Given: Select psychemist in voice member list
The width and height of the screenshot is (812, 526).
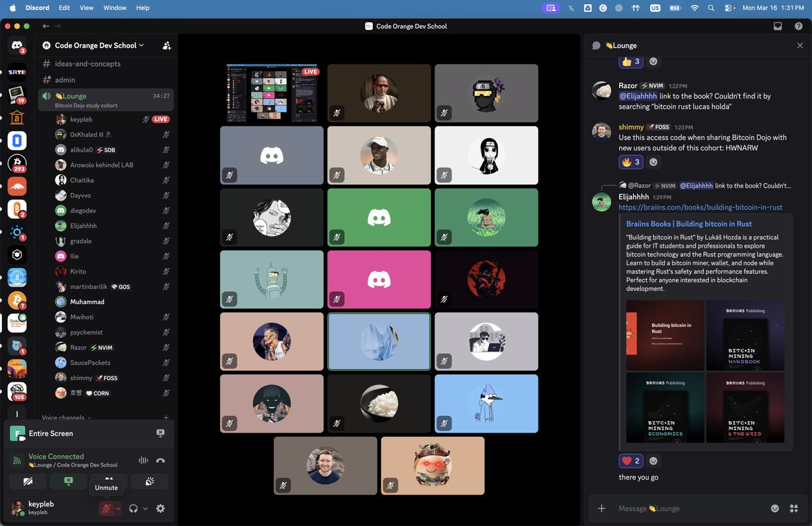Looking at the screenshot, I should tap(112, 332).
